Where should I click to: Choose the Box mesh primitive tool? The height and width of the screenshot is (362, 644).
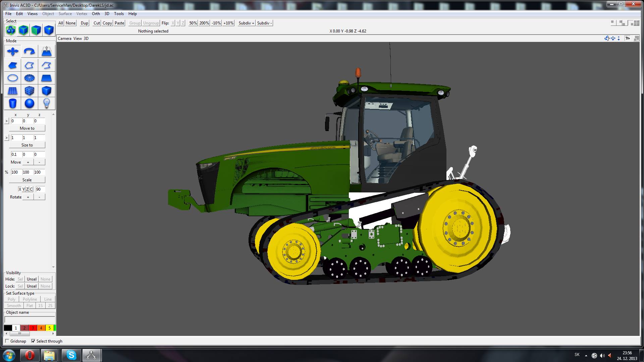click(30, 91)
